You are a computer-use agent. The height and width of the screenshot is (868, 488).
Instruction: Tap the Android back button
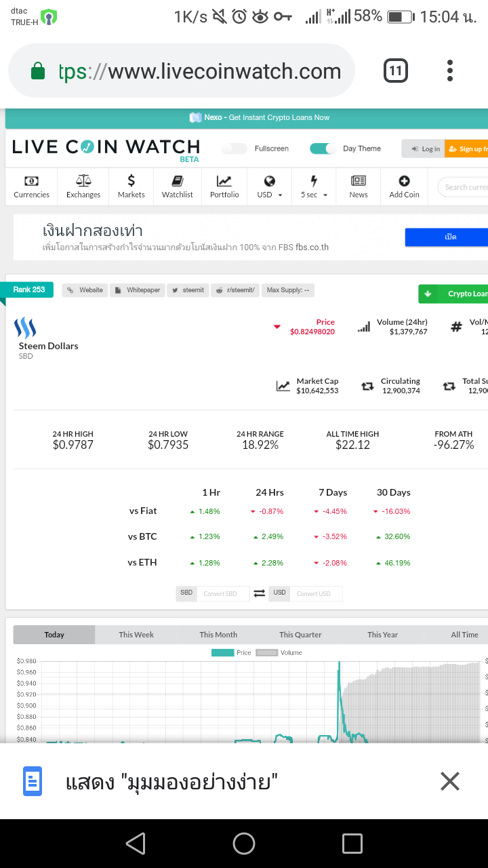136,844
